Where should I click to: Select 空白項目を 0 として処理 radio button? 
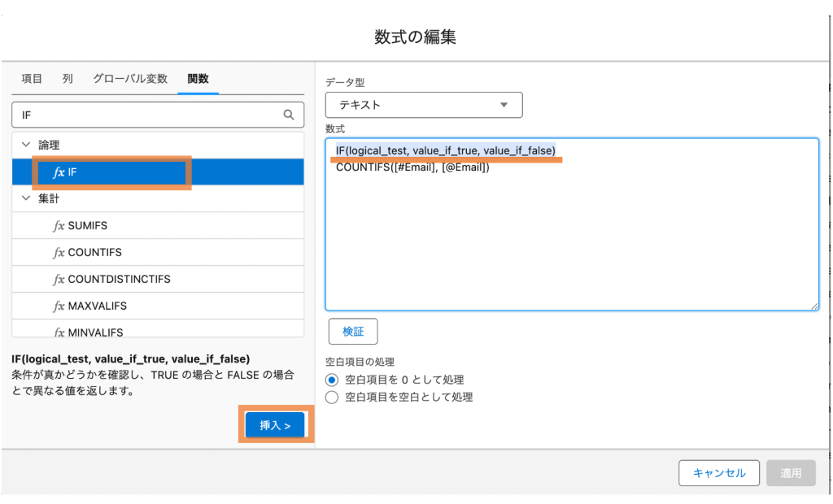(x=331, y=380)
